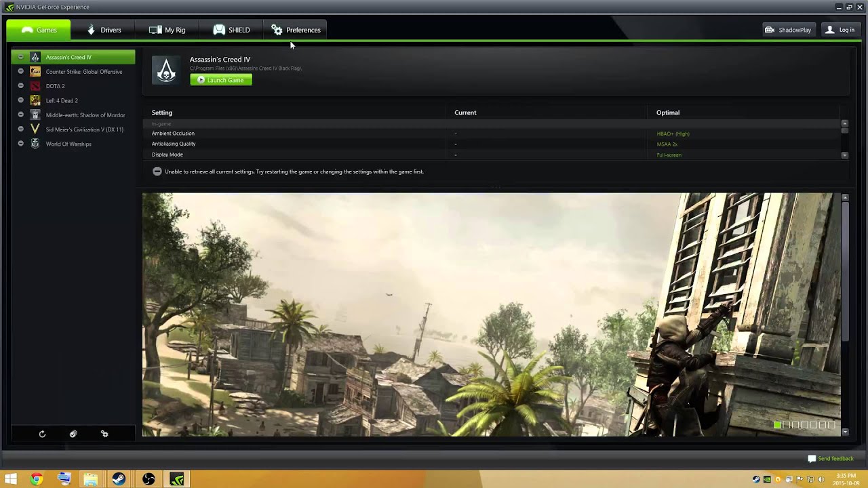Click status icon beside DOTA 2 entry
The height and width of the screenshot is (488, 868).
tap(20, 86)
